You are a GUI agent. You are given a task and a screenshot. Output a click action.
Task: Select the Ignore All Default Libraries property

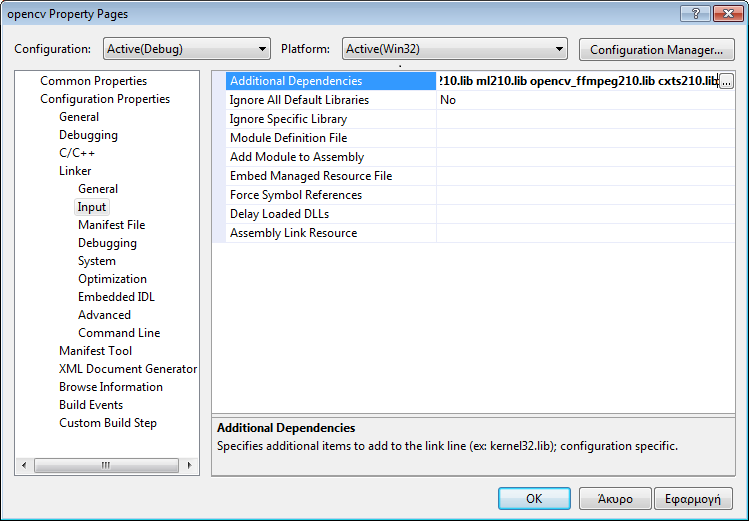[331, 100]
